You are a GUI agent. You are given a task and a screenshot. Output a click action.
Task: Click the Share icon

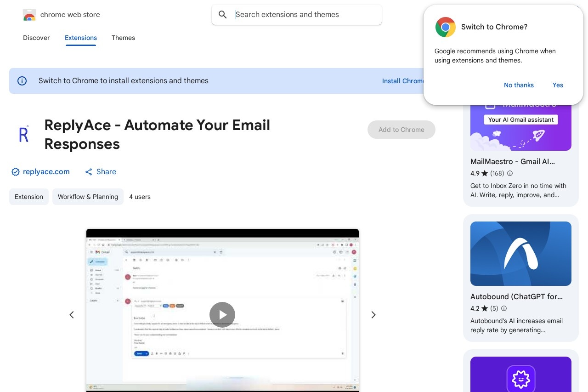(89, 172)
